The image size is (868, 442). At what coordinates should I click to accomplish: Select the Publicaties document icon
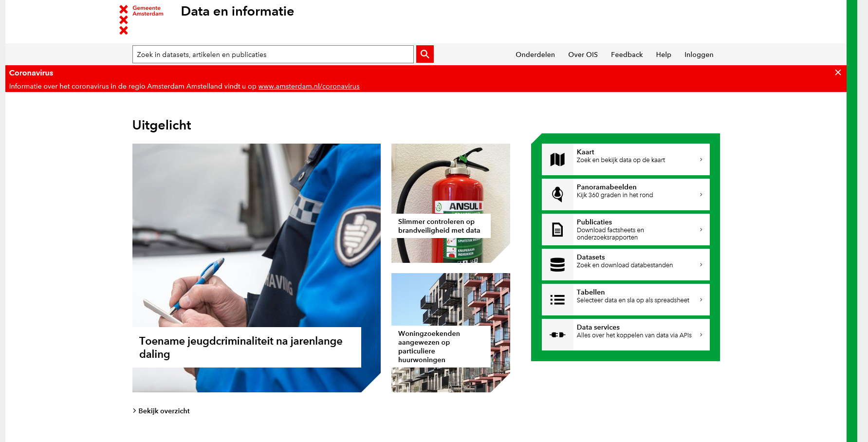click(x=557, y=230)
